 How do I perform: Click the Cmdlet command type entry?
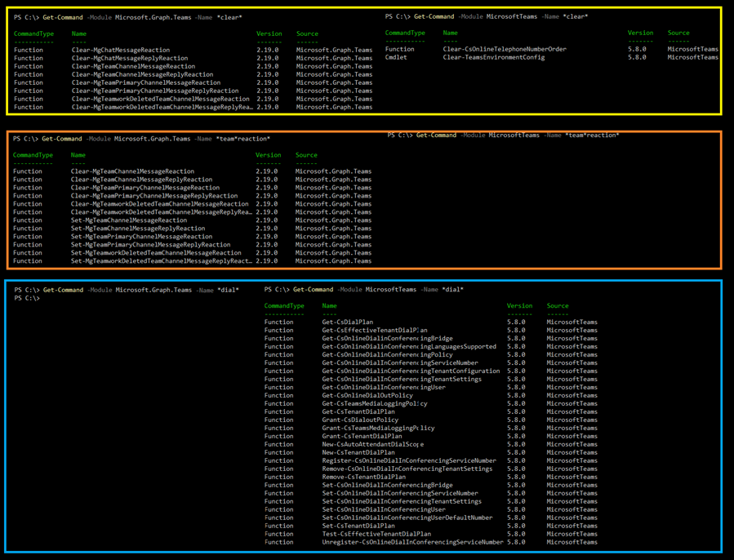click(x=396, y=57)
